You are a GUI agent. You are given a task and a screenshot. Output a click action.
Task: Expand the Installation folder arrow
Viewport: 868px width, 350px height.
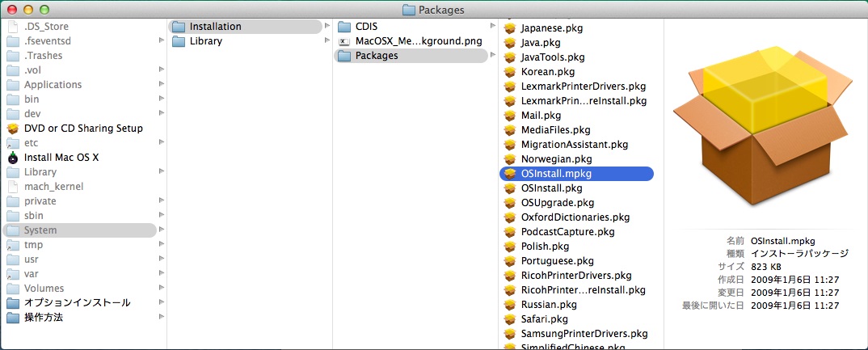coord(327,26)
